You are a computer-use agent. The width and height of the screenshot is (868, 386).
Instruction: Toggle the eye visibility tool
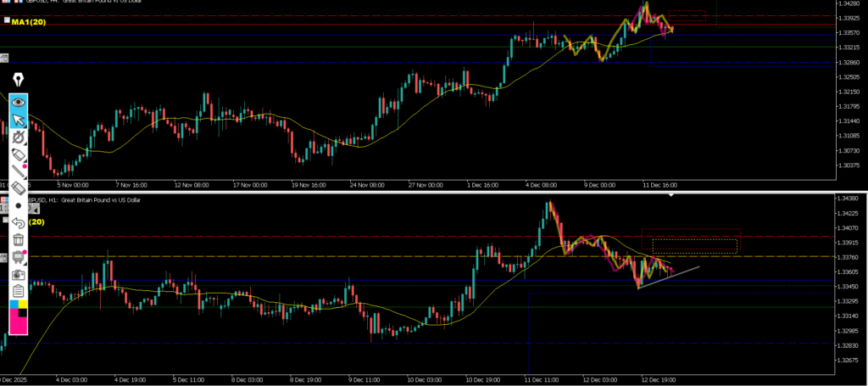click(19, 103)
